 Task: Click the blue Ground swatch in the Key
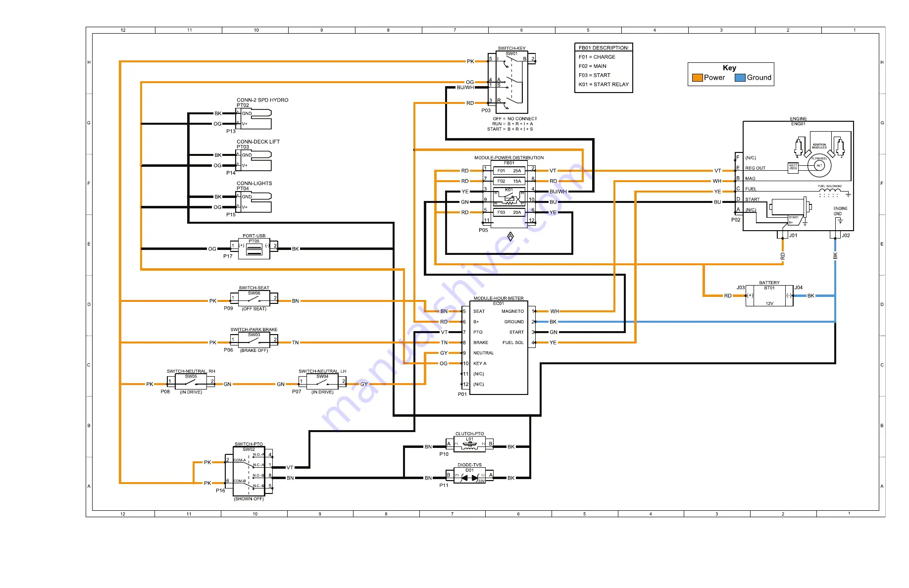[x=740, y=78]
